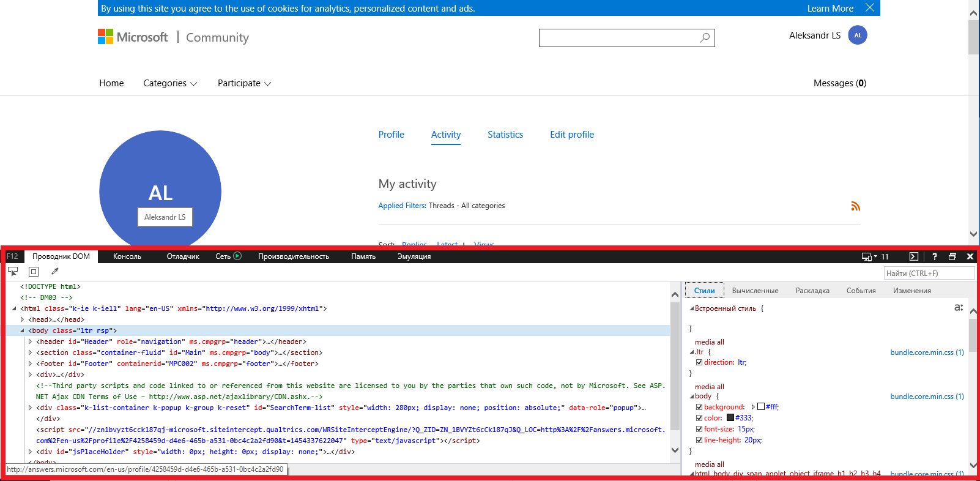
Task: Click the page scrollbar down arrow
Action: (973, 234)
